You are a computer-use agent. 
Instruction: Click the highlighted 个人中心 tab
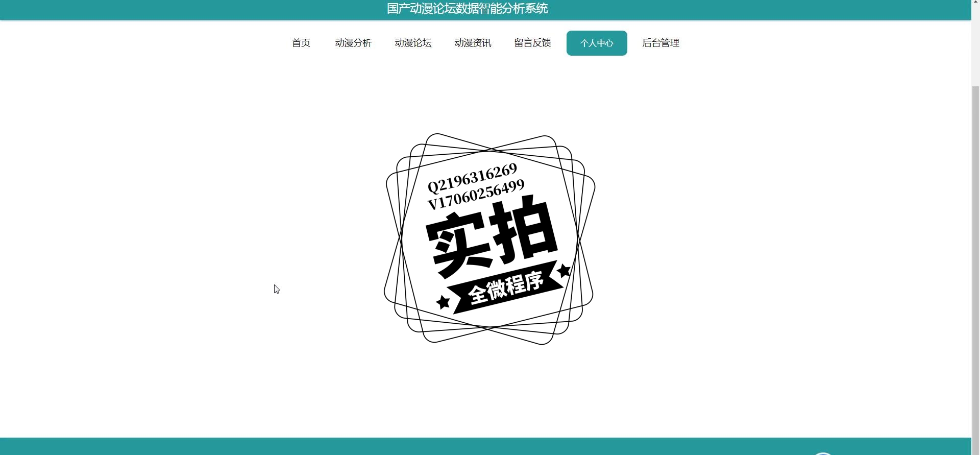pos(597,43)
